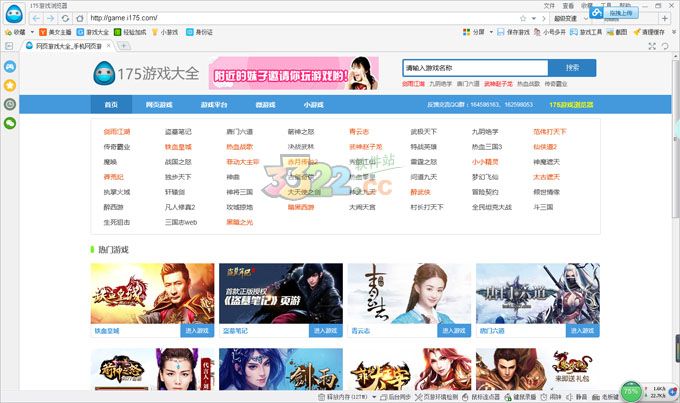Open 闹钟 alarm clock in status bar
The image size is (680, 403).
click(551, 397)
